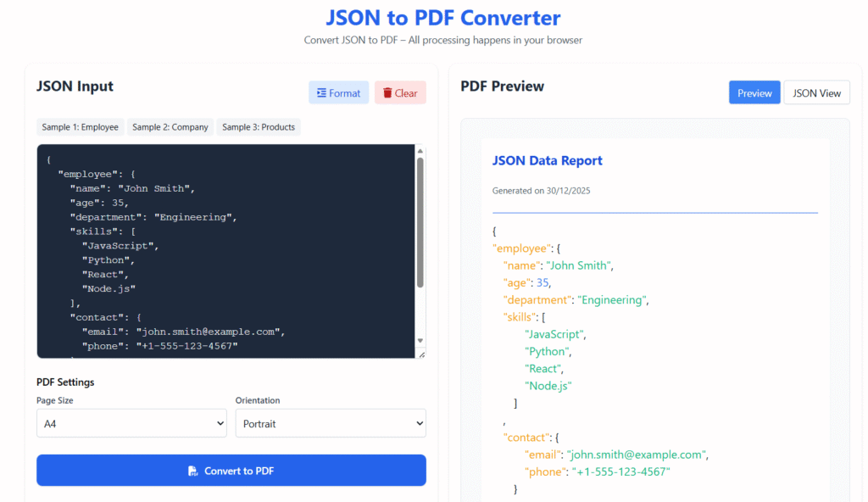Load Sample 1: Employee

(x=80, y=126)
